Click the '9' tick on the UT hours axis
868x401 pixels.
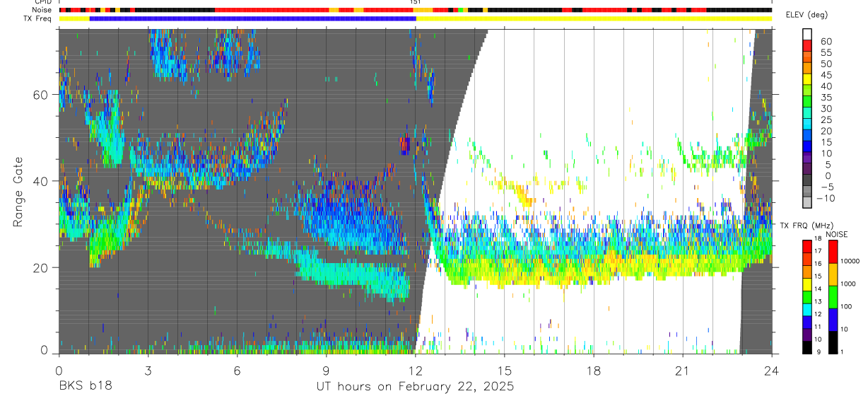pos(326,370)
